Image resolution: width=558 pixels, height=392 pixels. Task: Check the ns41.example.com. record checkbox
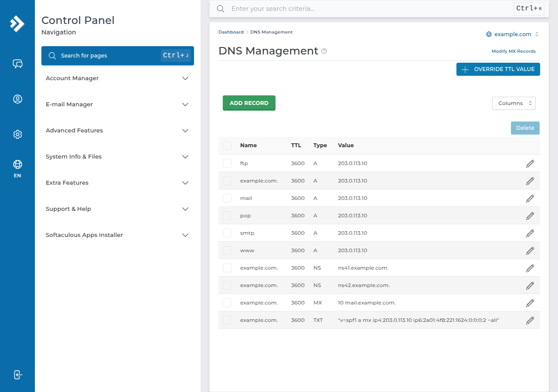227,268
